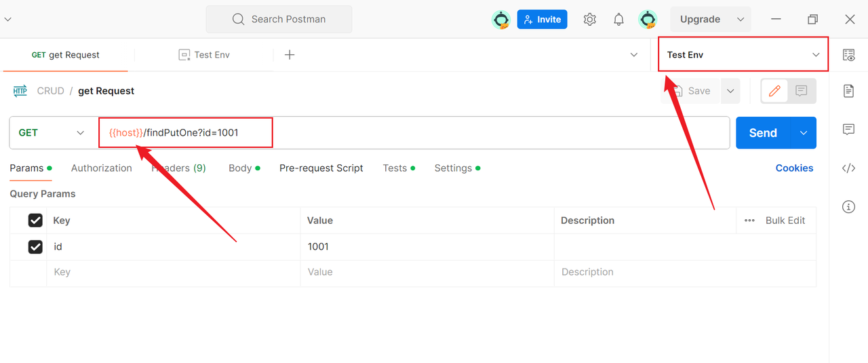868x363 pixels.
Task: Open the three-dot column options menu
Action: point(749,221)
